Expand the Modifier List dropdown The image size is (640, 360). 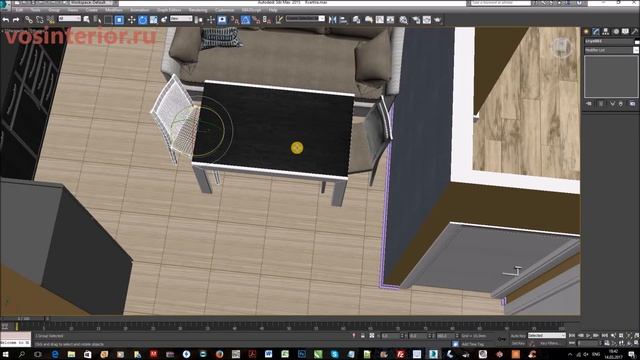click(x=611, y=50)
